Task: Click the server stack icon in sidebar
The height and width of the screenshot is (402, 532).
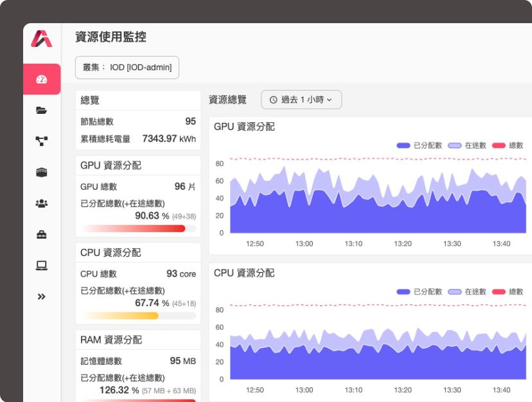Action: click(x=41, y=172)
